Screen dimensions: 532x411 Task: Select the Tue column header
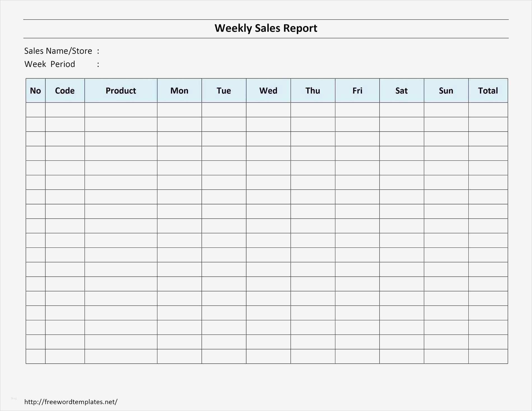pyautogui.click(x=224, y=91)
